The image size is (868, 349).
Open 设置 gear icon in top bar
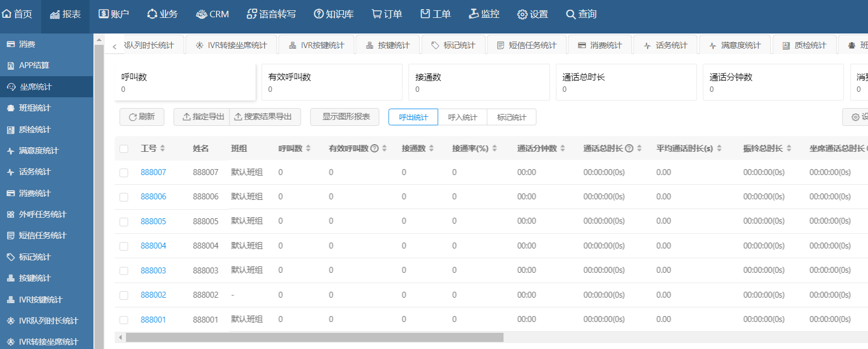point(522,15)
